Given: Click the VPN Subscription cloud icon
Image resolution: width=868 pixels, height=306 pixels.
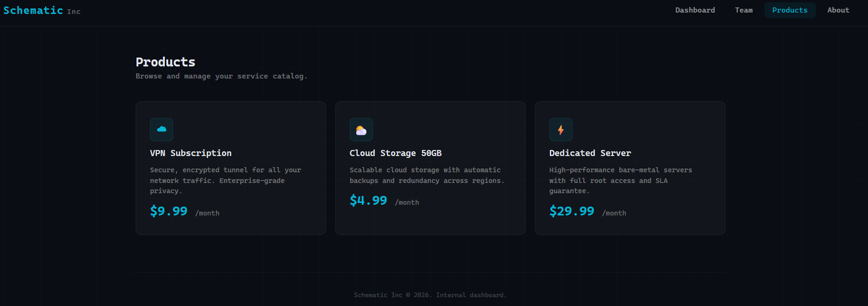Looking at the screenshot, I should (162, 130).
